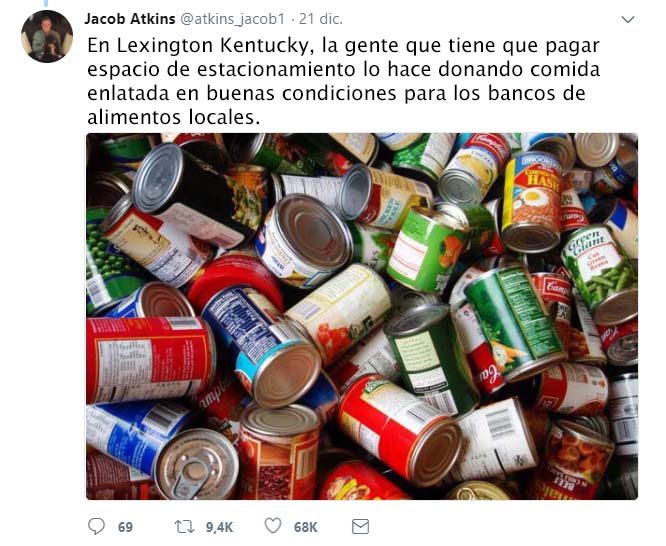The image size is (666, 546).
Task: View the 69 replies count
Action: (125, 527)
